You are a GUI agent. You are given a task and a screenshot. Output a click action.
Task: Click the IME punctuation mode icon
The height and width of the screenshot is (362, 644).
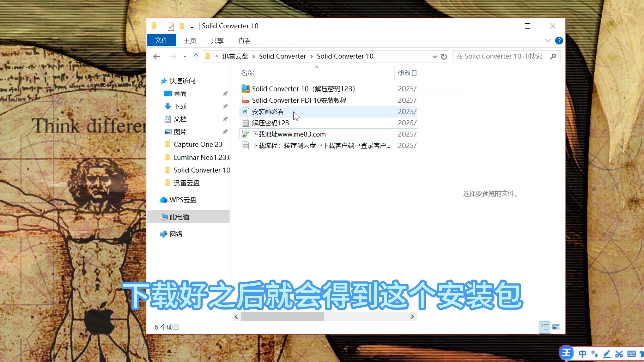[x=595, y=354]
